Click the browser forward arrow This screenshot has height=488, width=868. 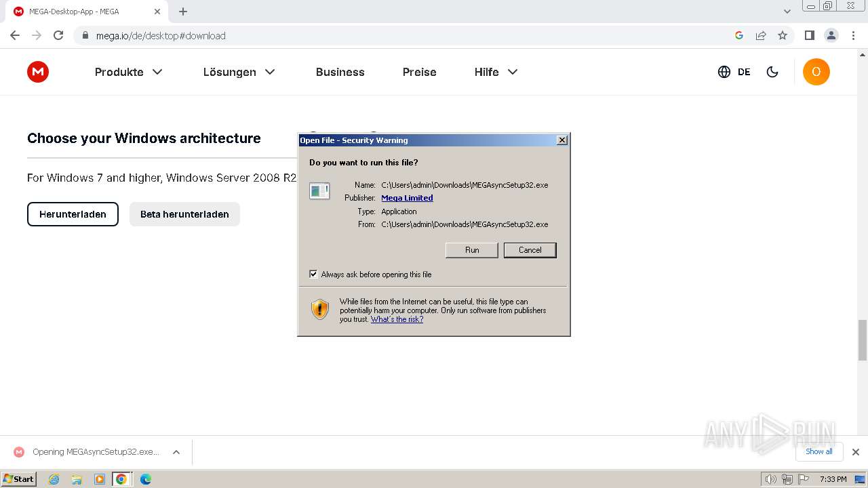coord(37,35)
